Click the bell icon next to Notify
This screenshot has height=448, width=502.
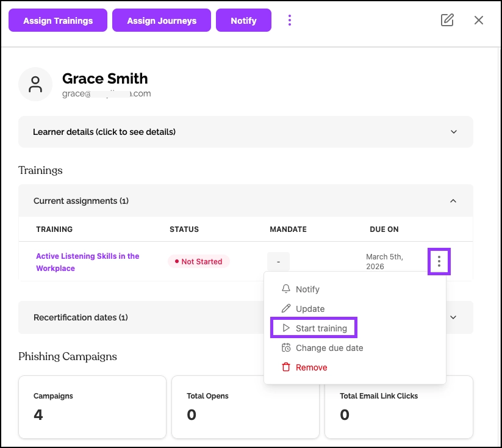tap(286, 289)
